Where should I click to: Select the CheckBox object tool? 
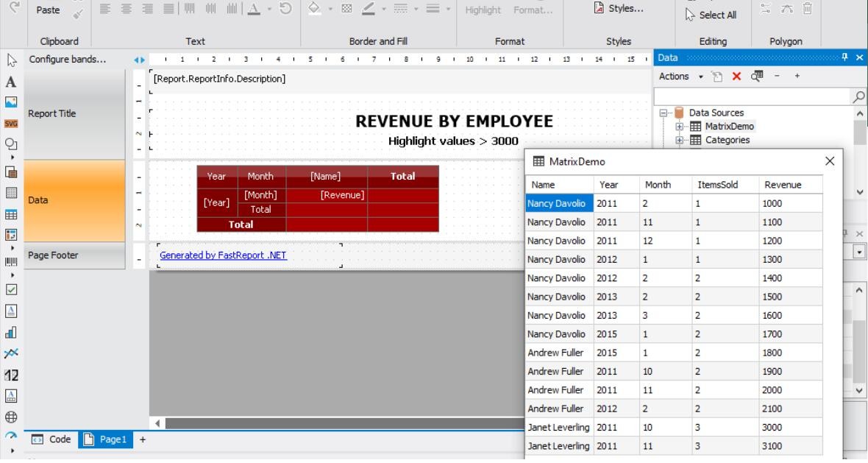click(x=11, y=290)
